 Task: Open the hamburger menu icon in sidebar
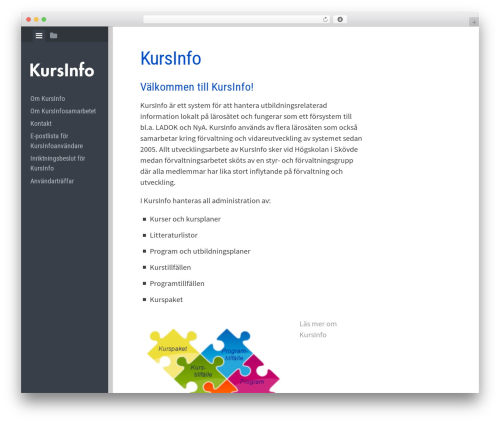39,35
